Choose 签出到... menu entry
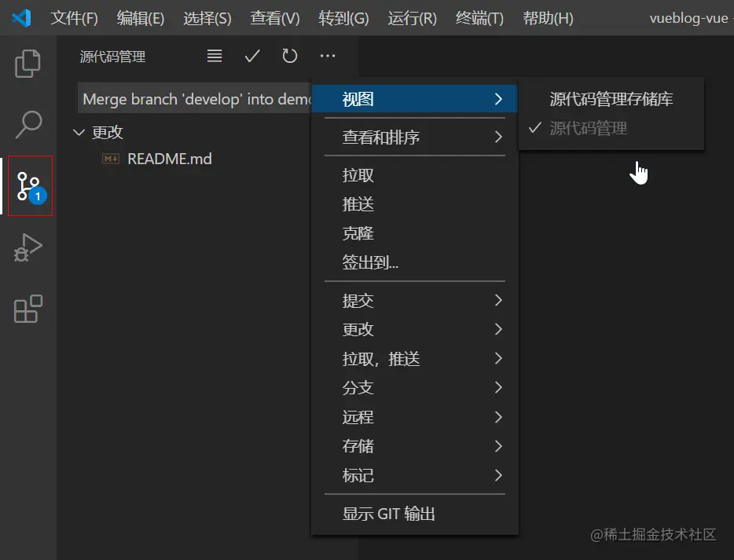This screenshot has height=560, width=734. (415, 262)
